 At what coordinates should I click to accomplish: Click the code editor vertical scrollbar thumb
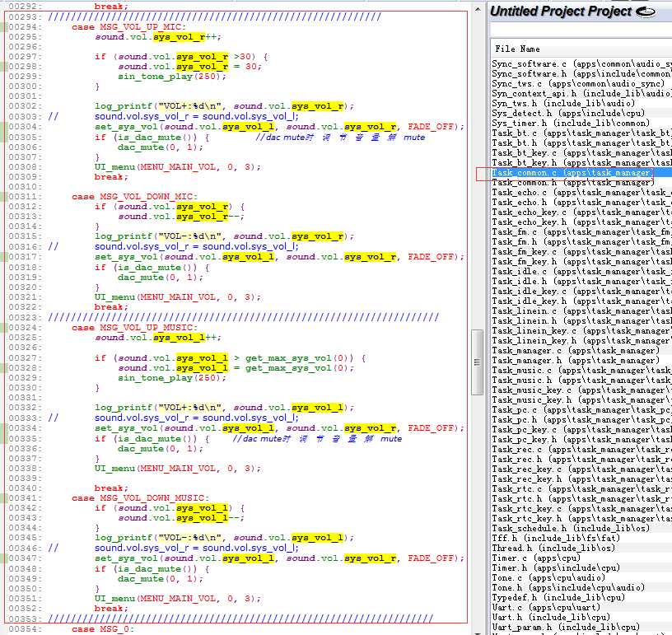[x=477, y=362]
